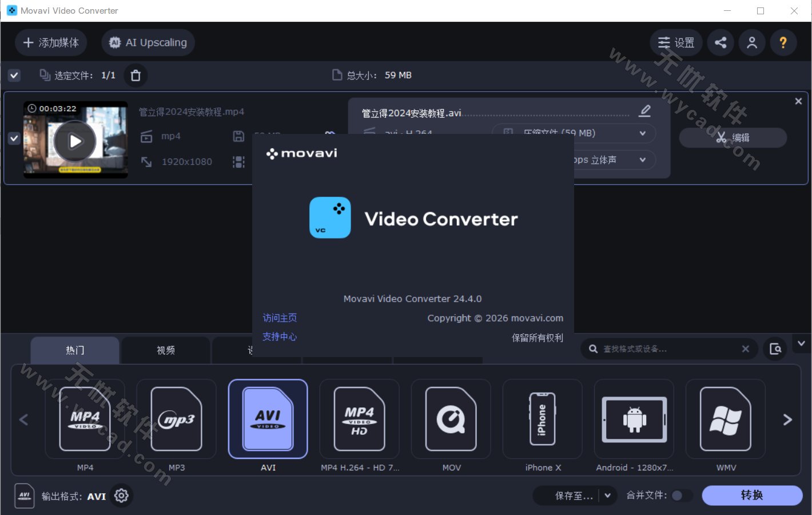Open output format settings gear
The height and width of the screenshot is (515, 812).
(121, 496)
